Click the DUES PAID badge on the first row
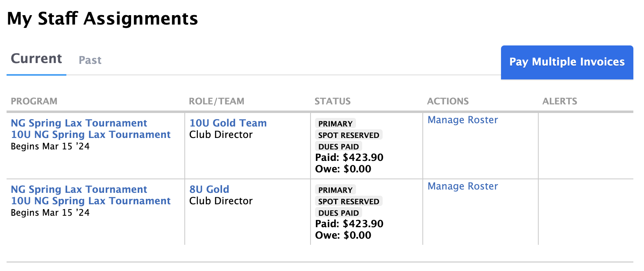Image resolution: width=644 pixels, height=271 pixels. pos(338,147)
